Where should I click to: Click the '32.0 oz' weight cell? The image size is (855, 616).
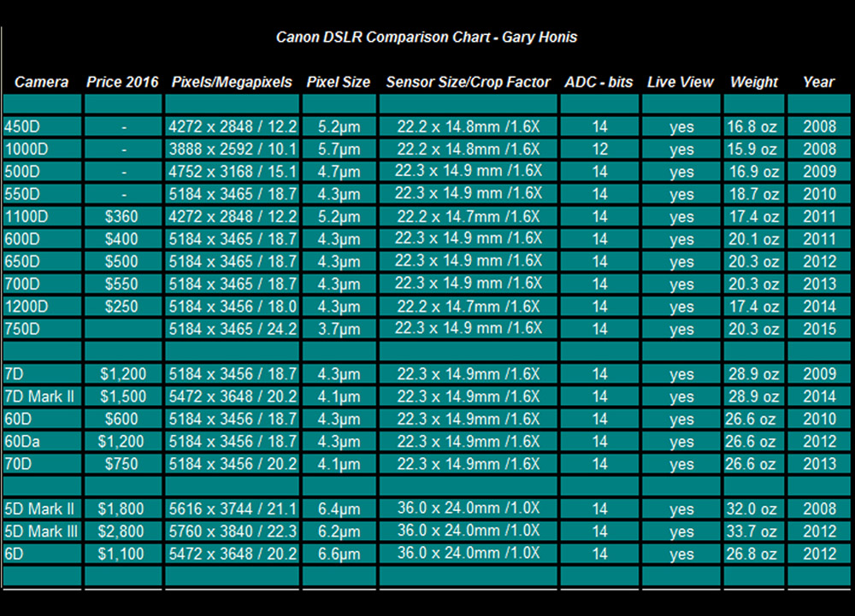tap(754, 508)
